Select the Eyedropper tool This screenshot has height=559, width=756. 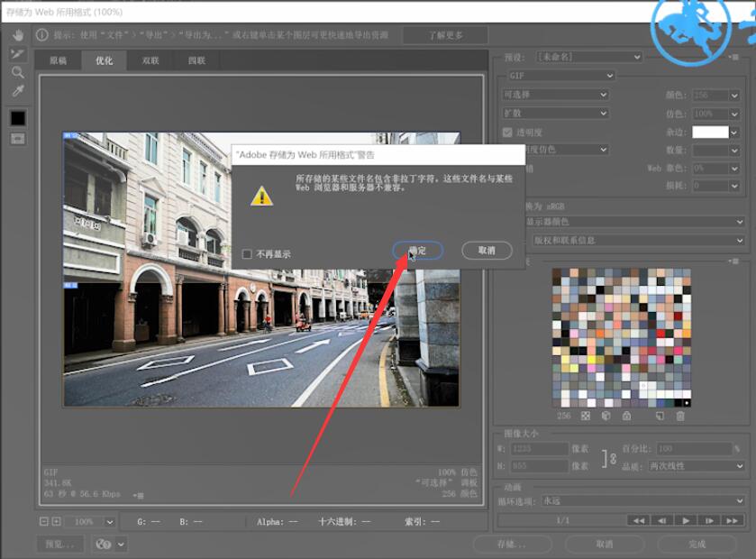tap(18, 91)
